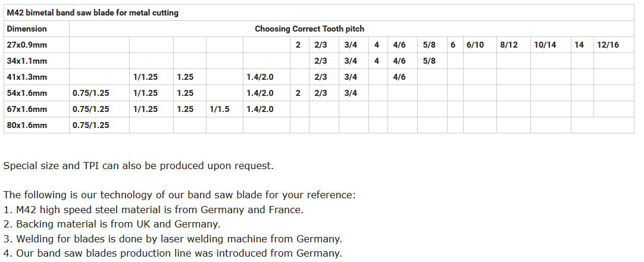Click the 67x1.6mm dimension cell

pyautogui.click(x=36, y=109)
